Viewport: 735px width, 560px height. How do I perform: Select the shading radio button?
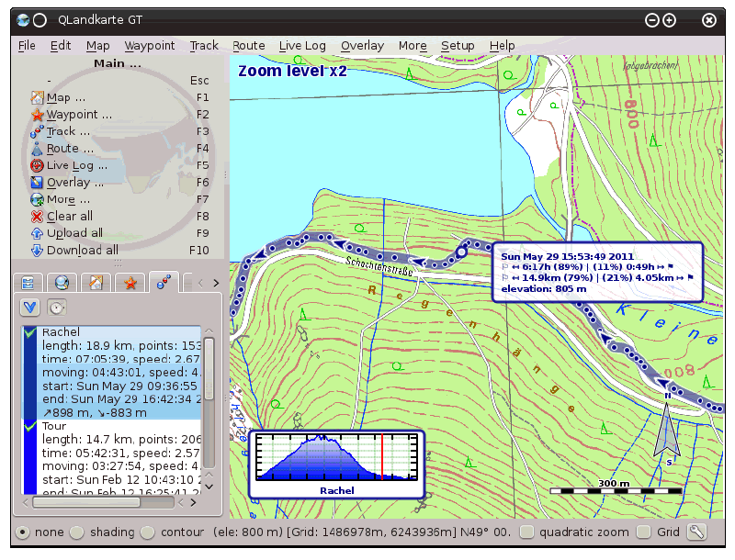[77, 532]
